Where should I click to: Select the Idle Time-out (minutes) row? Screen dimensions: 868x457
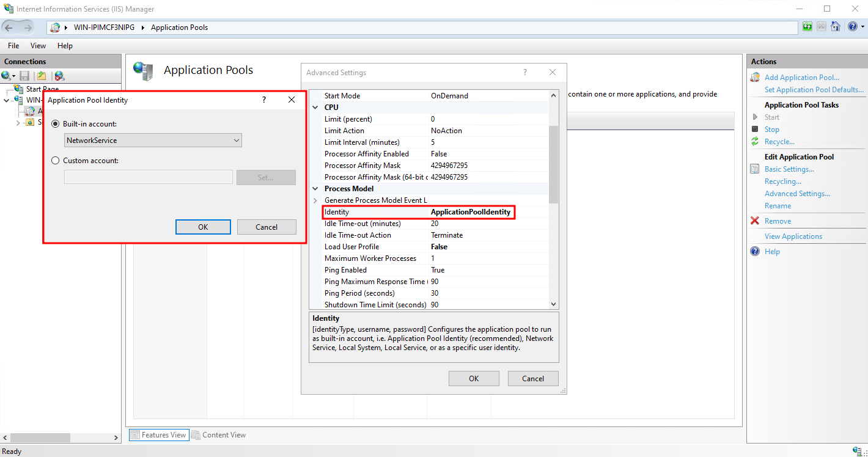point(435,224)
